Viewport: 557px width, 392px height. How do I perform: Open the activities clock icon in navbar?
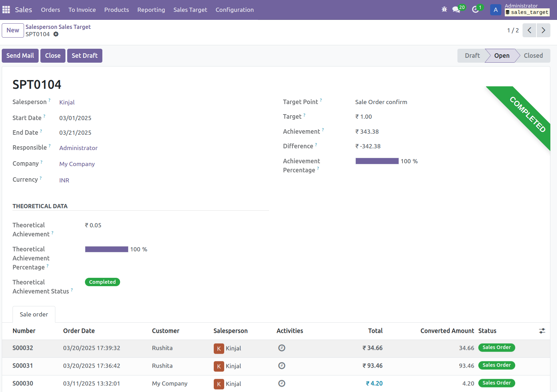point(476,10)
